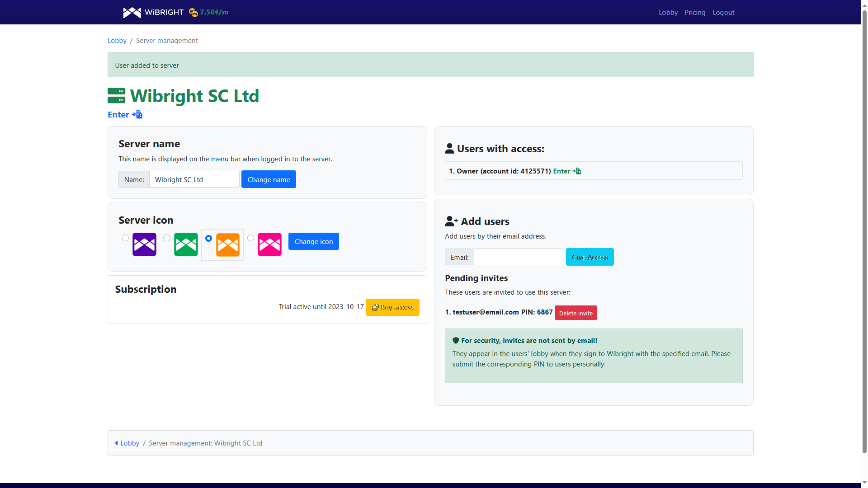Choose the purple icon radio button

tap(125, 238)
